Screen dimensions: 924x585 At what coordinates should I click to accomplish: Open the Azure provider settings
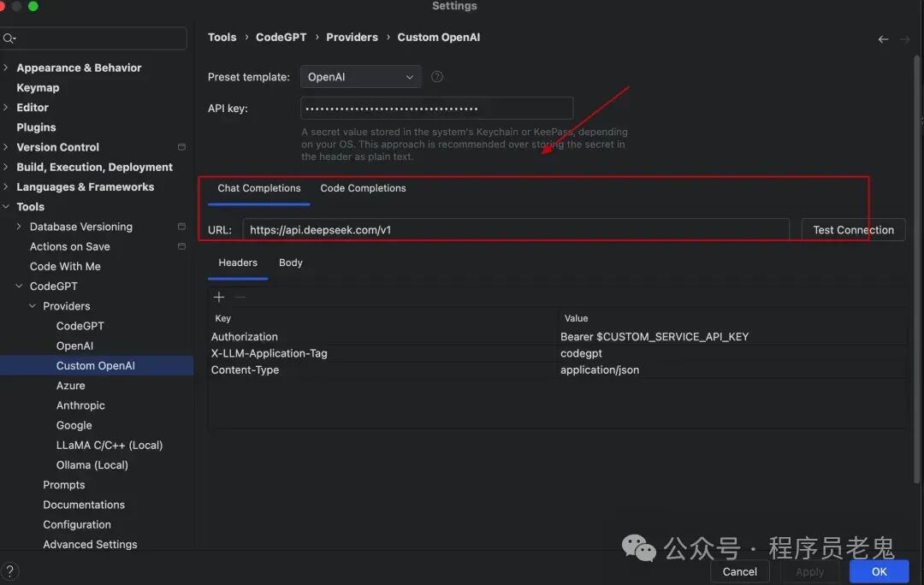click(71, 385)
